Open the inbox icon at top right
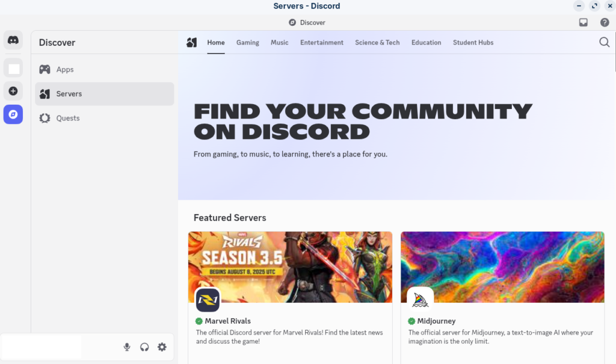The width and height of the screenshot is (616, 364). (x=584, y=22)
